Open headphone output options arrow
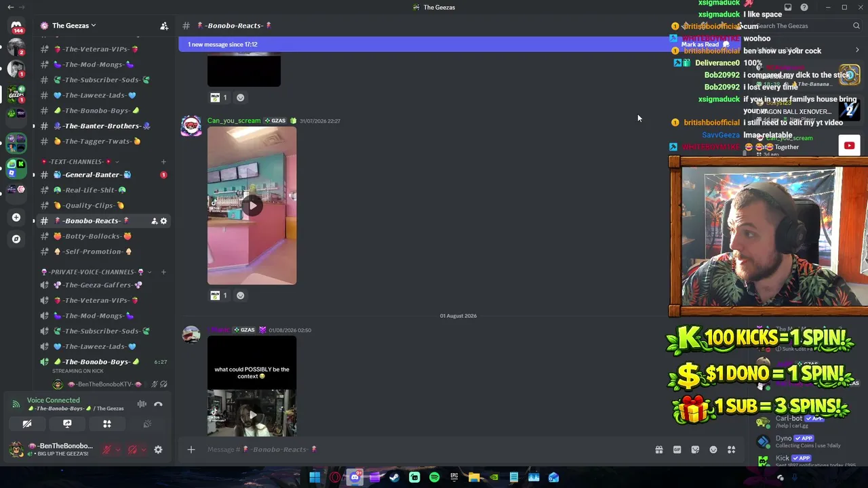Image resolution: width=868 pixels, height=488 pixels. (x=144, y=449)
